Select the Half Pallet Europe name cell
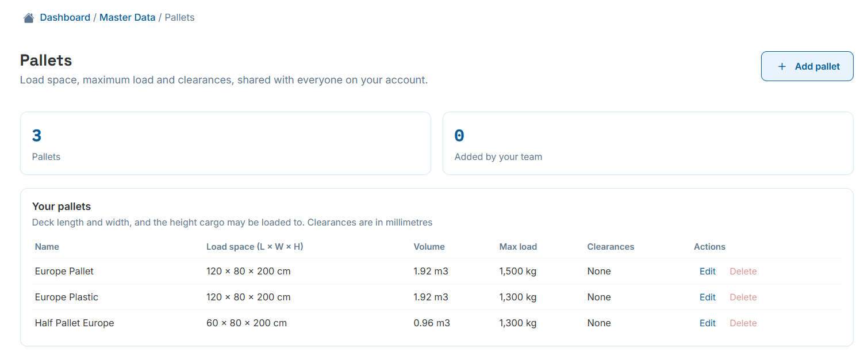This screenshot has width=868, height=355. [75, 323]
